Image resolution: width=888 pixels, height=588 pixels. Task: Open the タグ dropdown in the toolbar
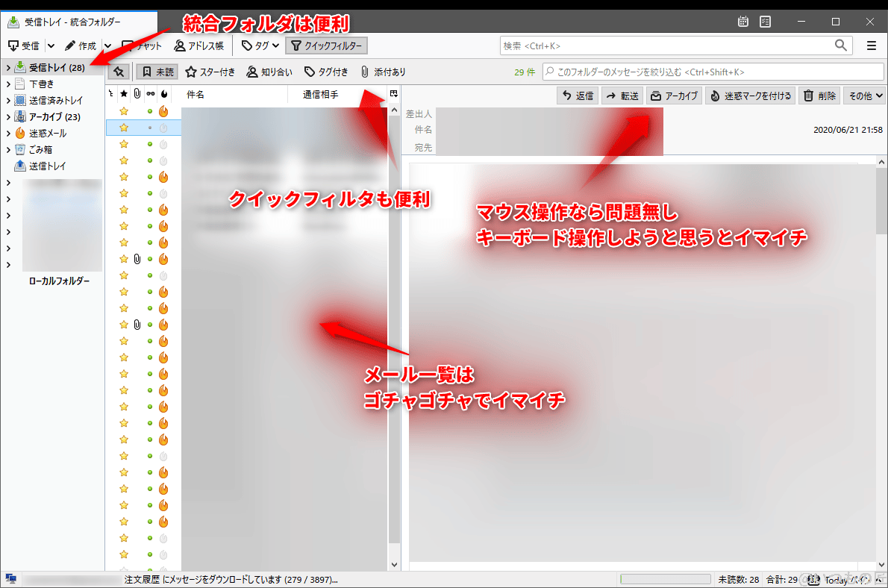click(x=259, y=46)
